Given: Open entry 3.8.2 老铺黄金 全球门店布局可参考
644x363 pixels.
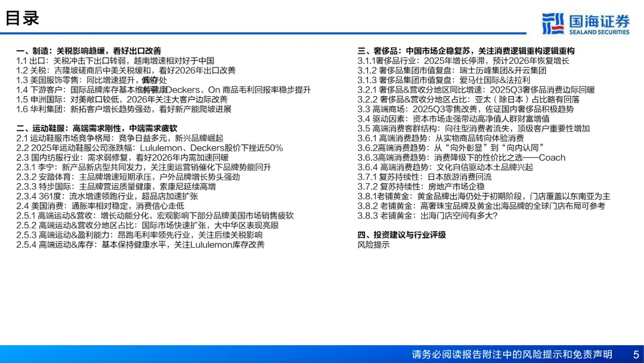Looking at the screenshot, I should (481, 206).
